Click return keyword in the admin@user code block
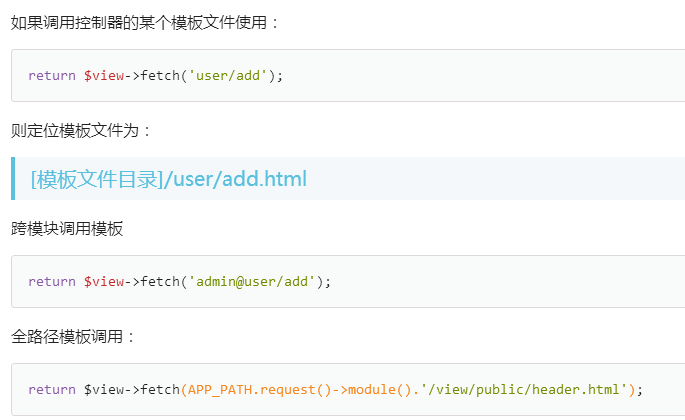This screenshot has width=685, height=420. coord(52,281)
